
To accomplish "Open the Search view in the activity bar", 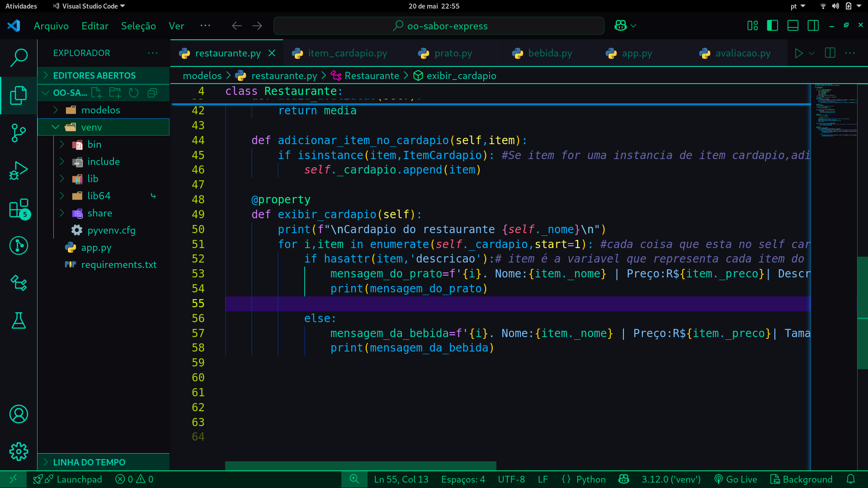I will 19,57.
